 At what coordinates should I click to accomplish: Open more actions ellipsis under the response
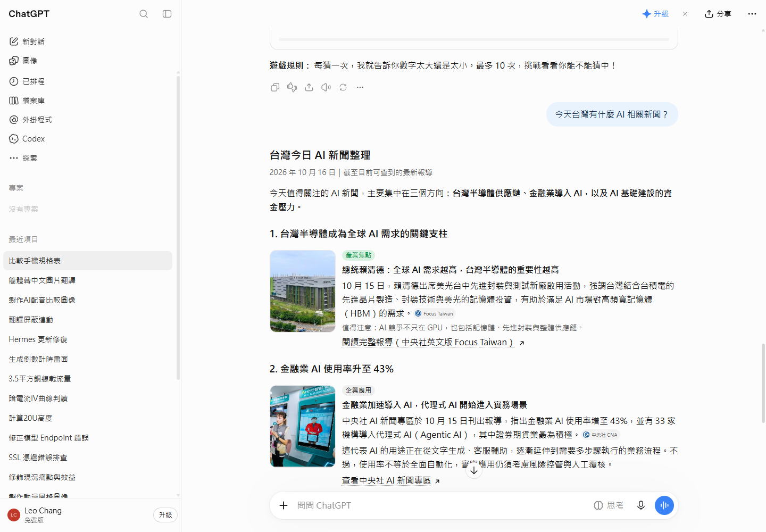tap(360, 87)
